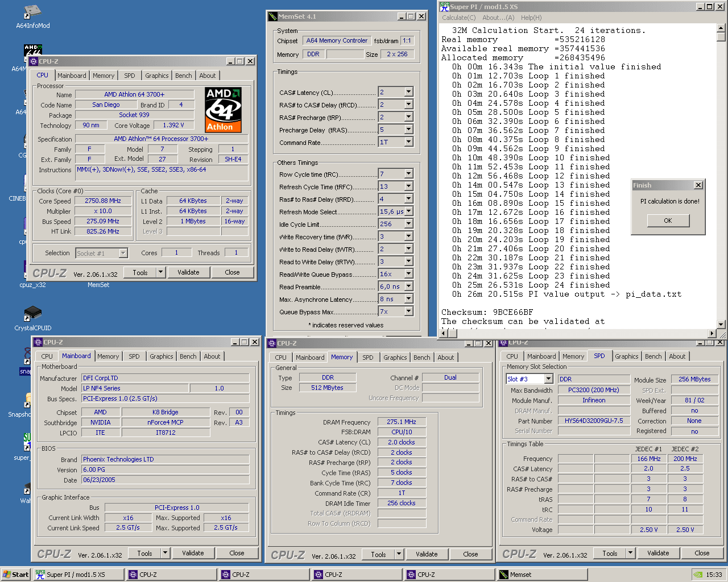Open the Tools dropdown arrow in CPU-Z processor window
The image size is (728, 582).
pyautogui.click(x=161, y=272)
